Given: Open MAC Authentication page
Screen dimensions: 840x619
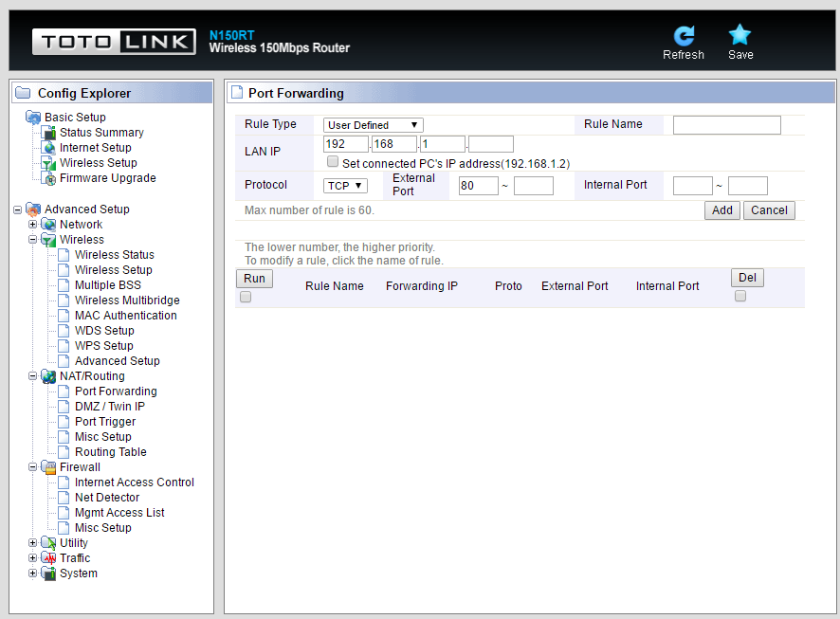Looking at the screenshot, I should point(126,316).
